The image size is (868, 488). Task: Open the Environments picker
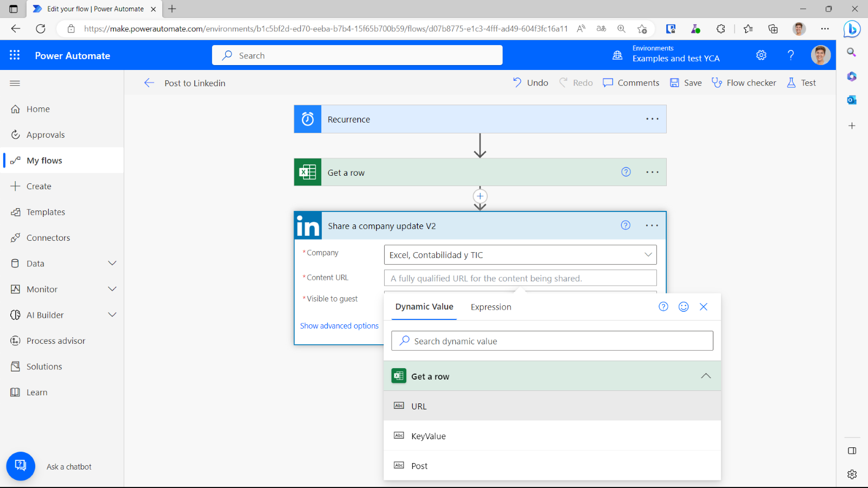click(x=668, y=54)
